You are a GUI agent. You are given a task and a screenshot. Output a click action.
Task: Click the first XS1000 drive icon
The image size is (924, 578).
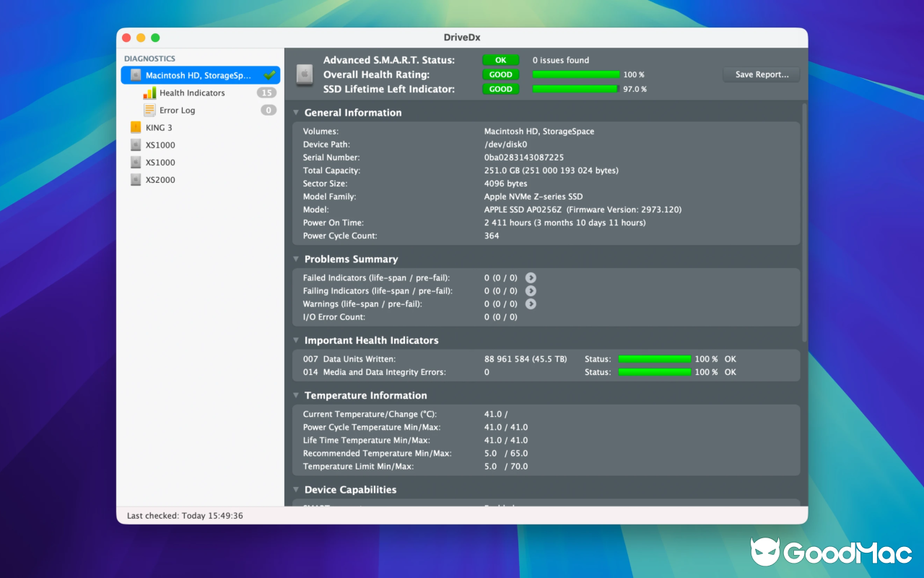tap(136, 144)
